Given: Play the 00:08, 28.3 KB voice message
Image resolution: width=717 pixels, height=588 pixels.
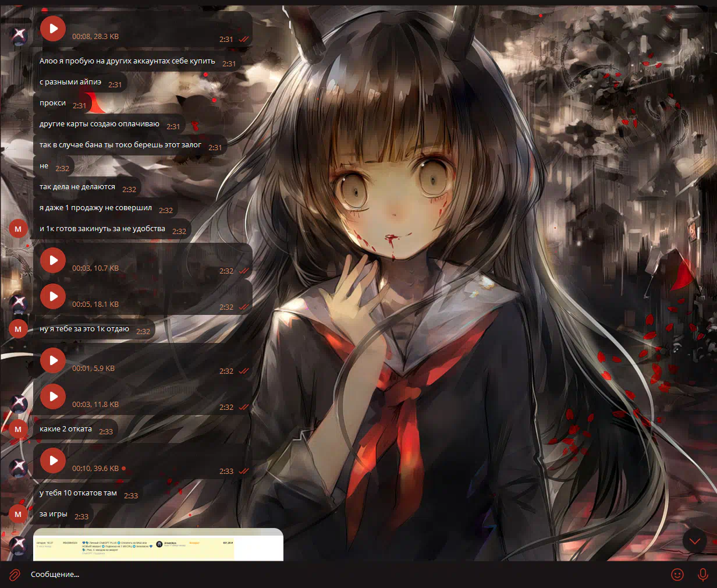Looking at the screenshot, I should coord(53,28).
